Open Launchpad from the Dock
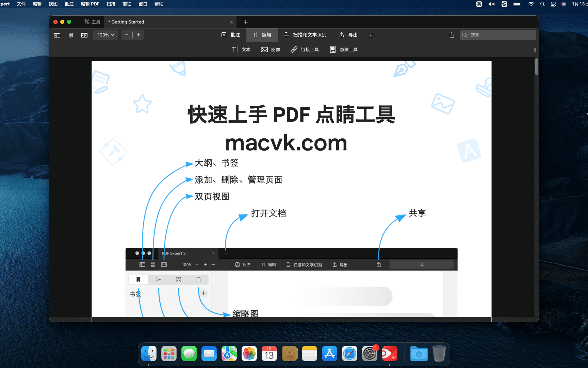This screenshot has width=588, height=368. pyautogui.click(x=169, y=354)
